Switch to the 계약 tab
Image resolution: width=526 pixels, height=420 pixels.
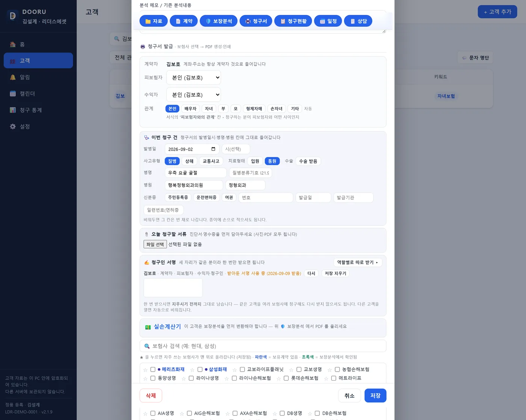click(x=184, y=21)
